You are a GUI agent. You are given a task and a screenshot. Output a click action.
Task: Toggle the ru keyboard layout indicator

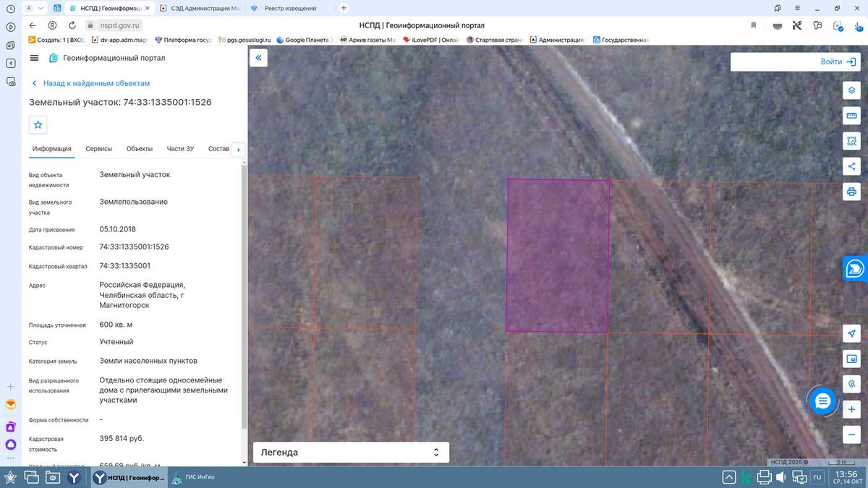[x=817, y=477]
